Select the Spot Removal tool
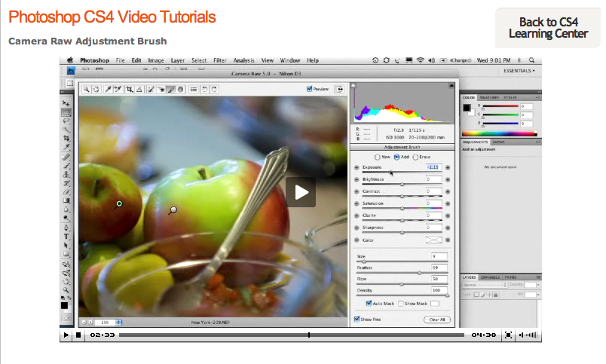 pyautogui.click(x=151, y=89)
